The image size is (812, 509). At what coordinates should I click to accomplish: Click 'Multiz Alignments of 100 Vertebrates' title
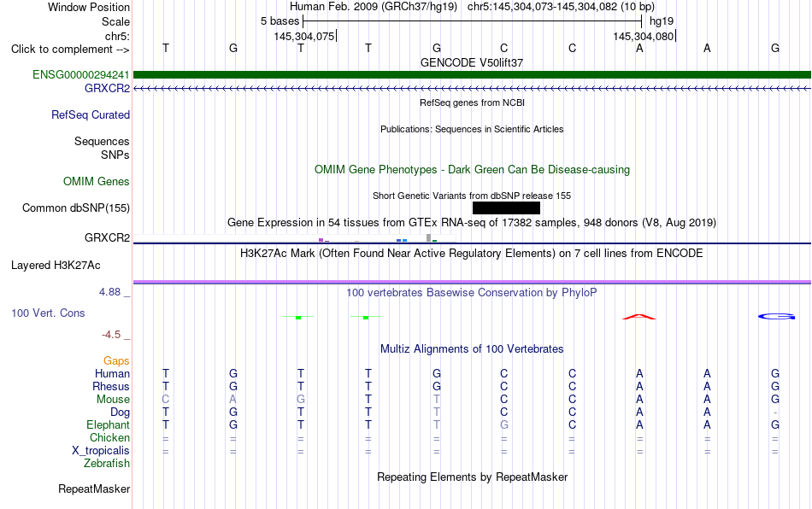coord(472,349)
